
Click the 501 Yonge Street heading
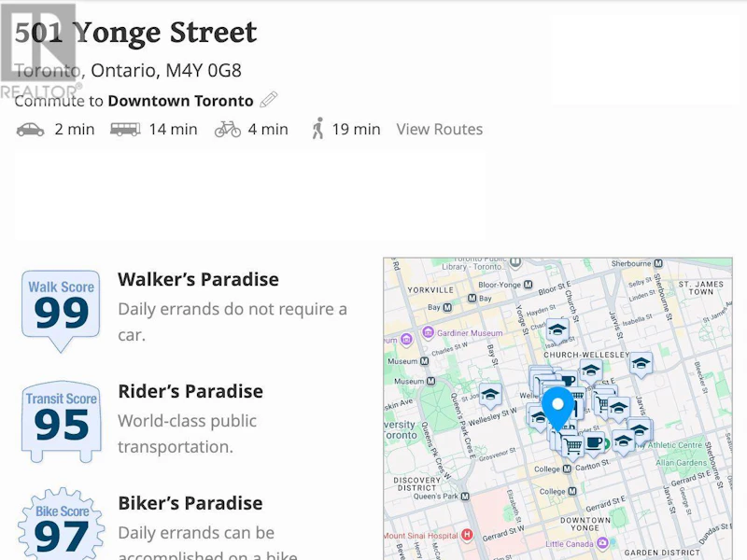click(135, 33)
